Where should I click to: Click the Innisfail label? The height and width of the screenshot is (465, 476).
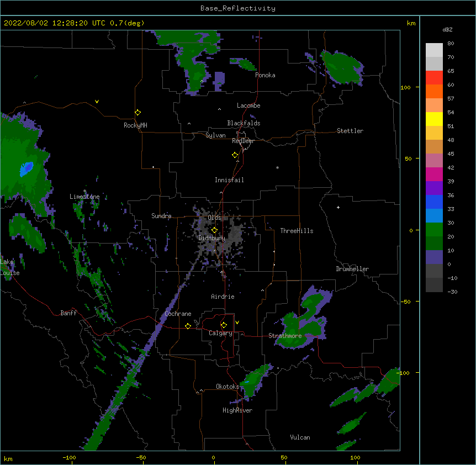click(229, 180)
